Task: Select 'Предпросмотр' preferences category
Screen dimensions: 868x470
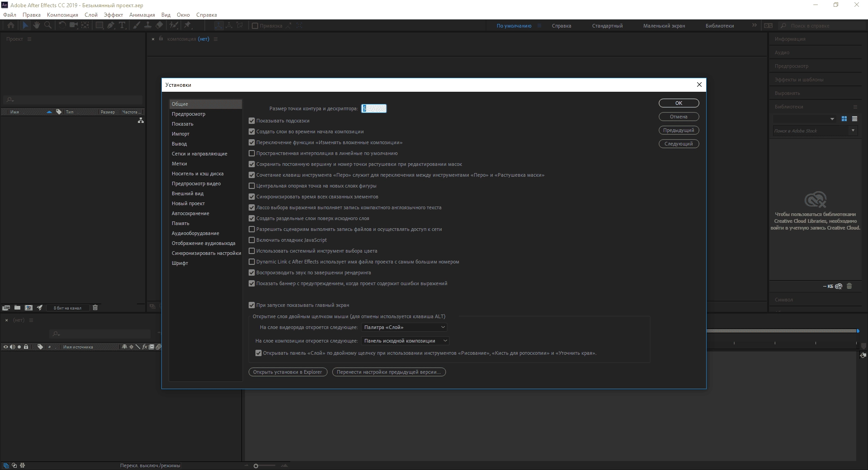Action: click(206, 114)
